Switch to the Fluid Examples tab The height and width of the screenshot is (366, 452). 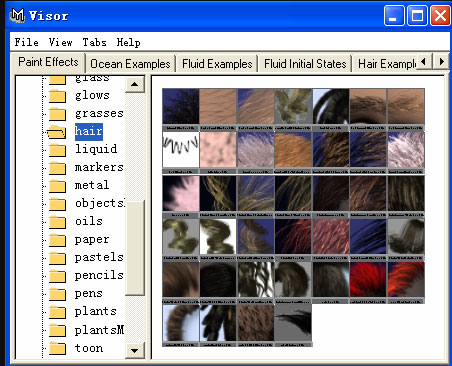217,64
